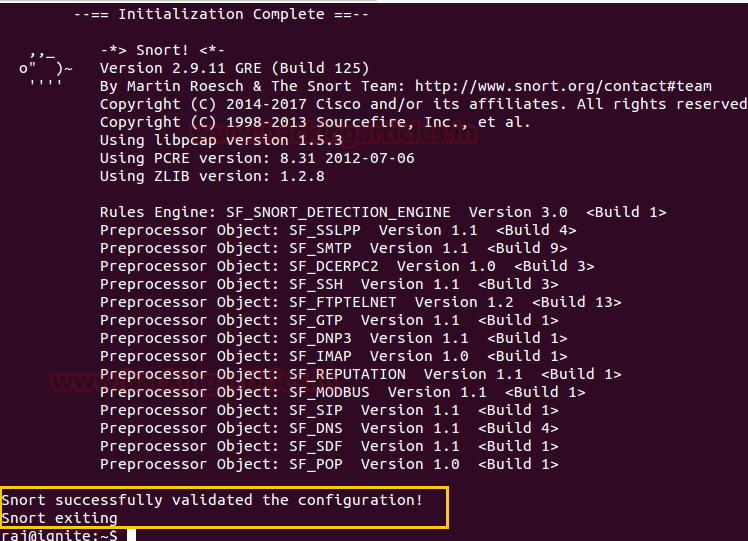Click the Sourcefire copyright 1998-2013 line
748x541 pixels.
click(315, 122)
